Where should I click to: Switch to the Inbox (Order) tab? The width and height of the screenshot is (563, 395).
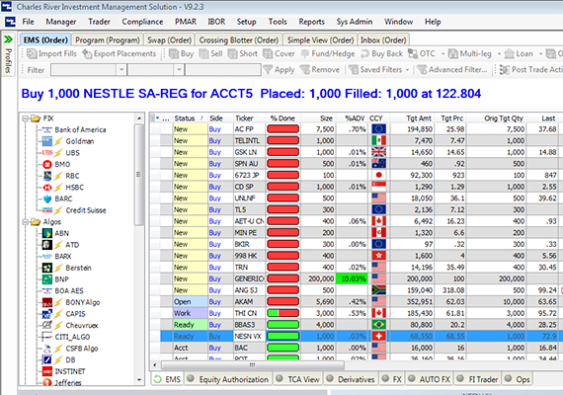[383, 40]
